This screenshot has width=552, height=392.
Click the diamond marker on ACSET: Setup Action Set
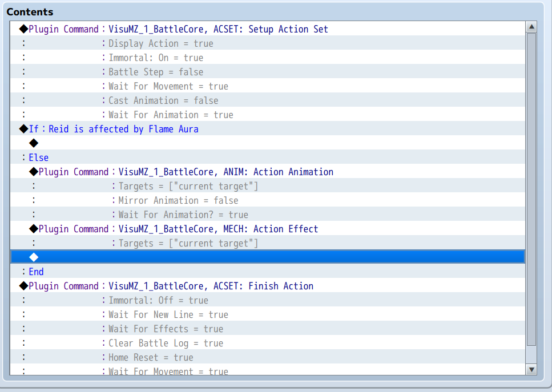(23, 29)
